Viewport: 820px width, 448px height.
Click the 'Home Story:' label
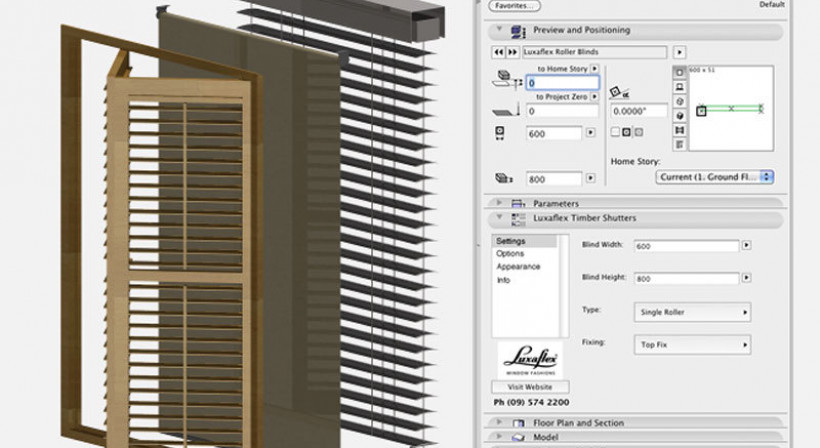pyautogui.click(x=635, y=162)
